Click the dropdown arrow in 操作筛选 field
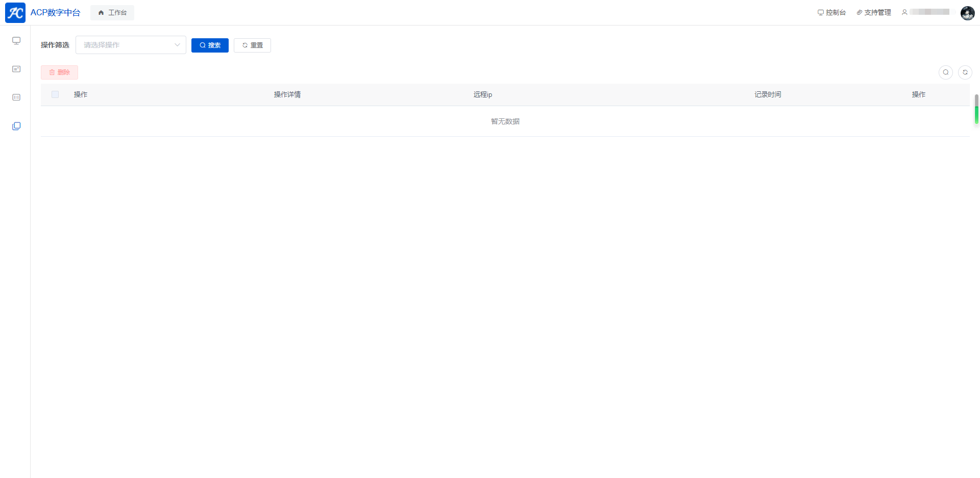 [x=177, y=45]
